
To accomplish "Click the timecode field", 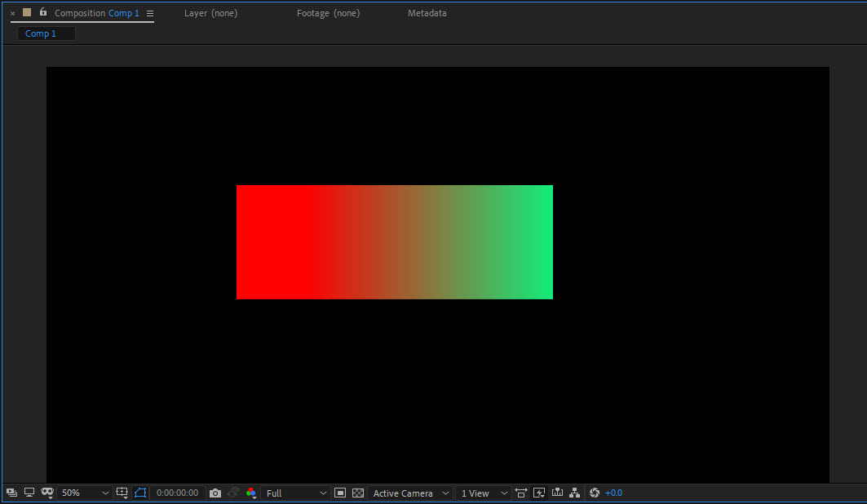I will 177,493.
